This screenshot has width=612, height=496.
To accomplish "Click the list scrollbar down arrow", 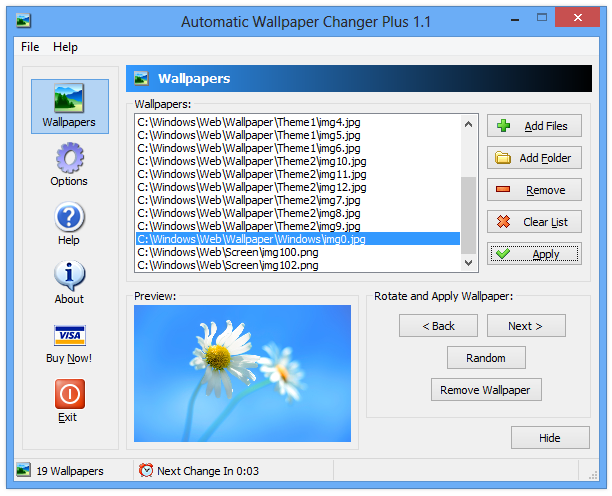I will (x=469, y=263).
